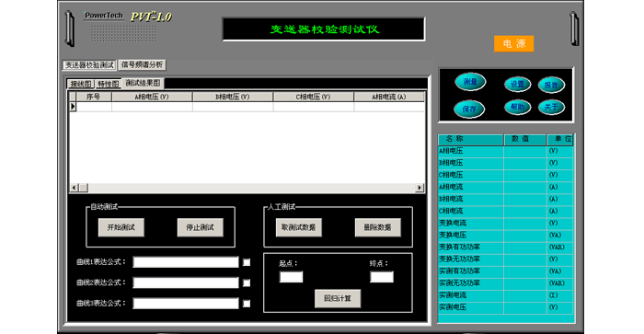644x334 pixels.
Task: Click the 删除数据 button
Action: pos(377,227)
